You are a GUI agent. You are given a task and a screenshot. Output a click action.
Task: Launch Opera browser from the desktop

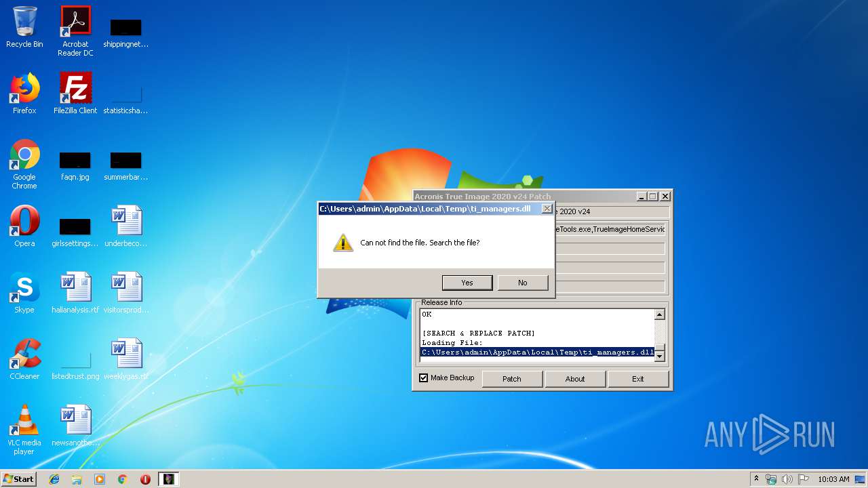(24, 226)
